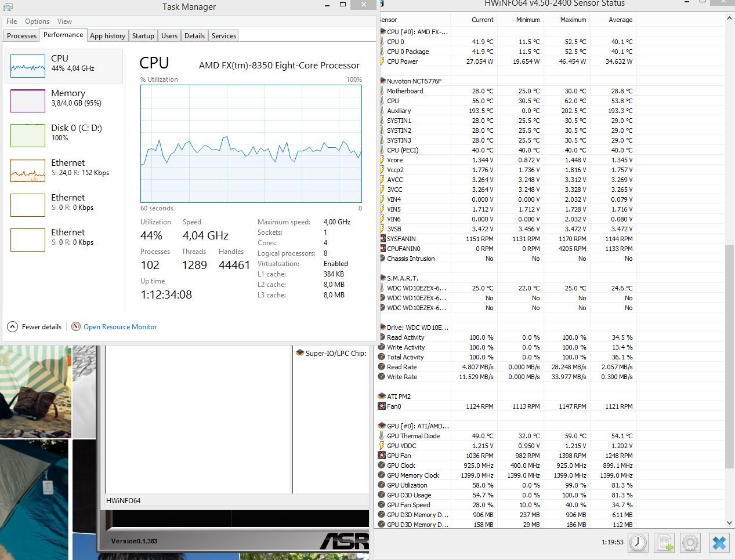Click the SYSTIN1 thermometer icon
This screenshot has height=560, width=735.
pyautogui.click(x=382, y=121)
